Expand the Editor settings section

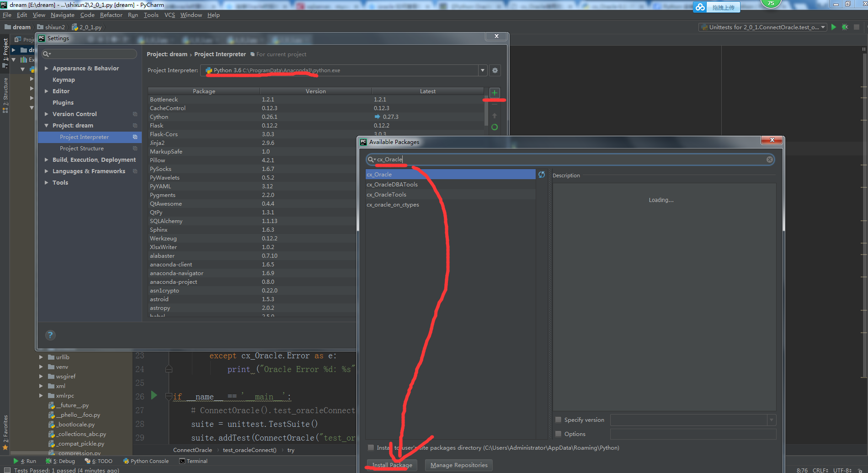click(x=47, y=91)
